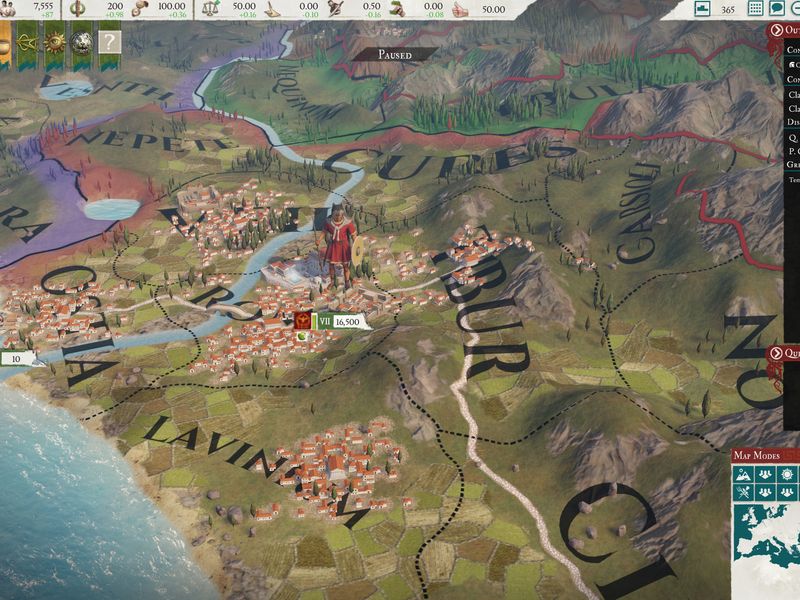Click the silver lion head banner

(x=82, y=44)
